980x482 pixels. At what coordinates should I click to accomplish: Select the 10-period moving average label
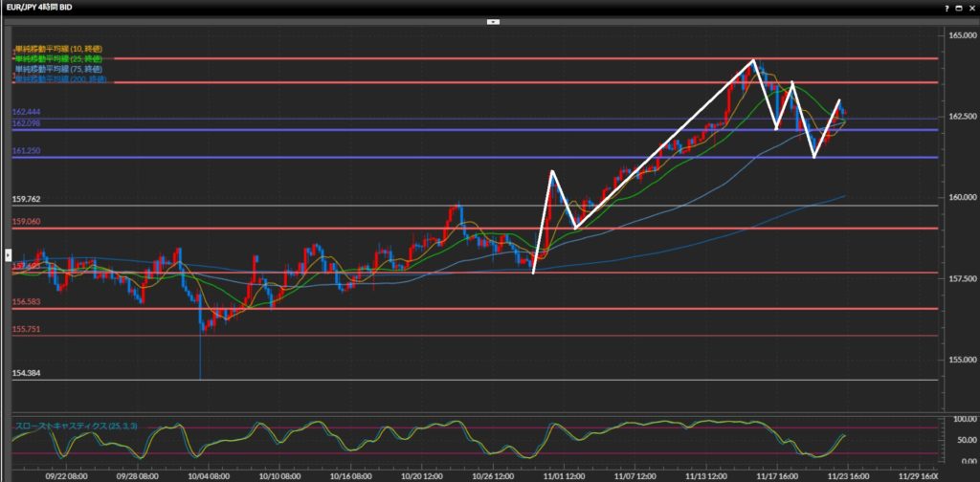pyautogui.click(x=59, y=48)
